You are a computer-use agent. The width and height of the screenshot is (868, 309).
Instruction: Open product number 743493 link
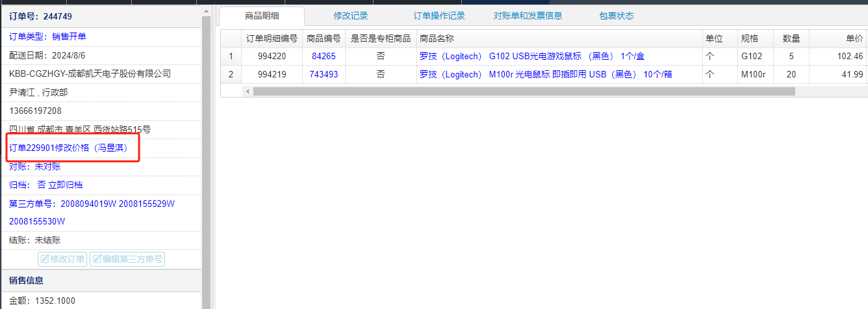tap(324, 74)
